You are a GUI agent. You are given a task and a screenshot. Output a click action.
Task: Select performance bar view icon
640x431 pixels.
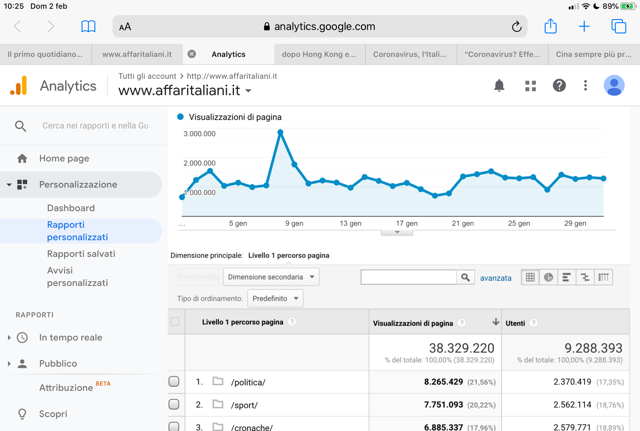pyautogui.click(x=567, y=277)
